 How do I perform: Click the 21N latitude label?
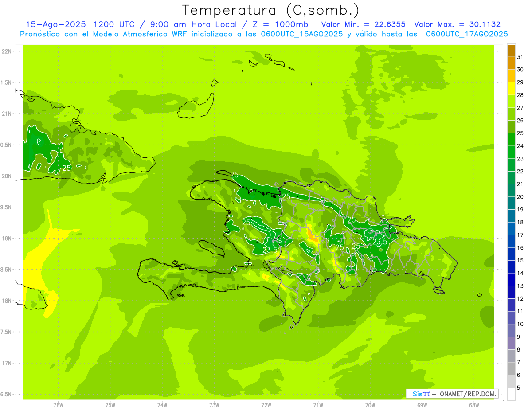(7, 114)
